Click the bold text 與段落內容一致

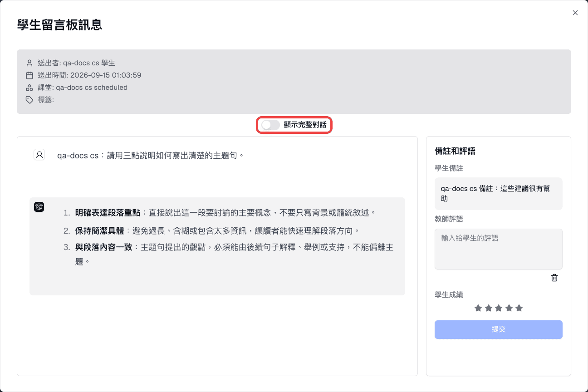pyautogui.click(x=103, y=248)
